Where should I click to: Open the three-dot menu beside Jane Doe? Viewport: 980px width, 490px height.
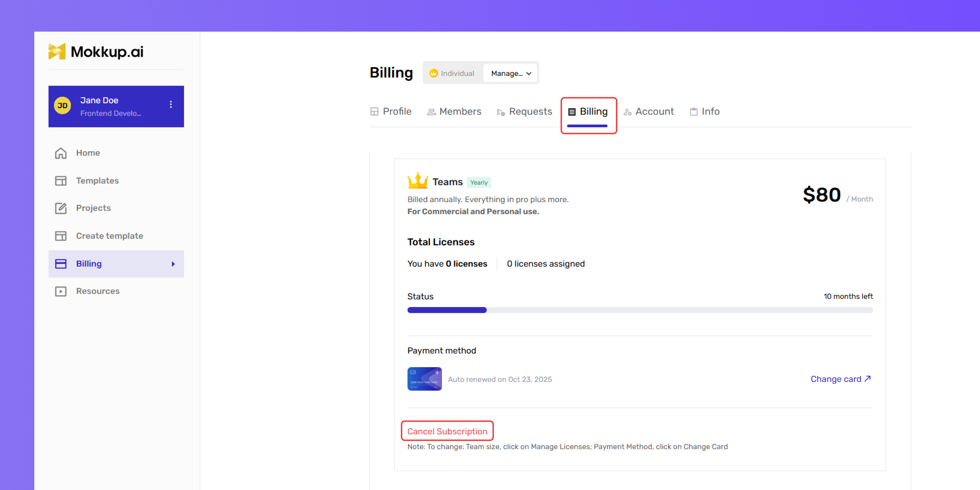click(171, 104)
